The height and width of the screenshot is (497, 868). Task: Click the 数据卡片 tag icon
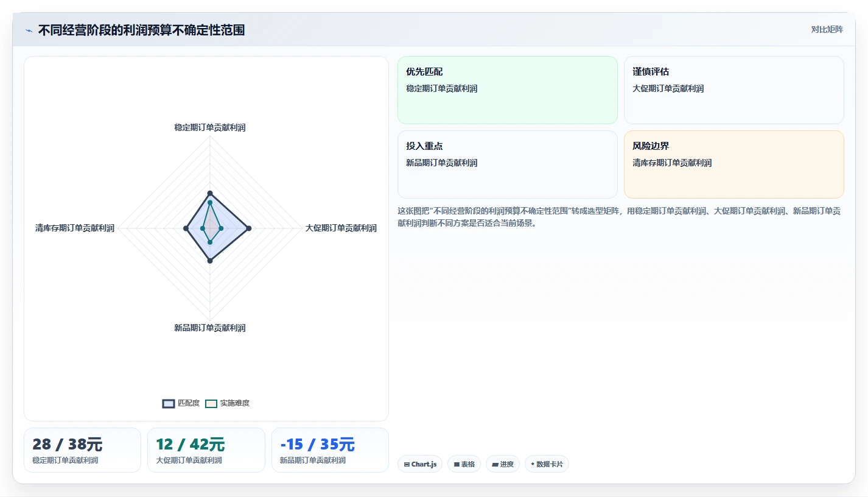[x=533, y=464]
